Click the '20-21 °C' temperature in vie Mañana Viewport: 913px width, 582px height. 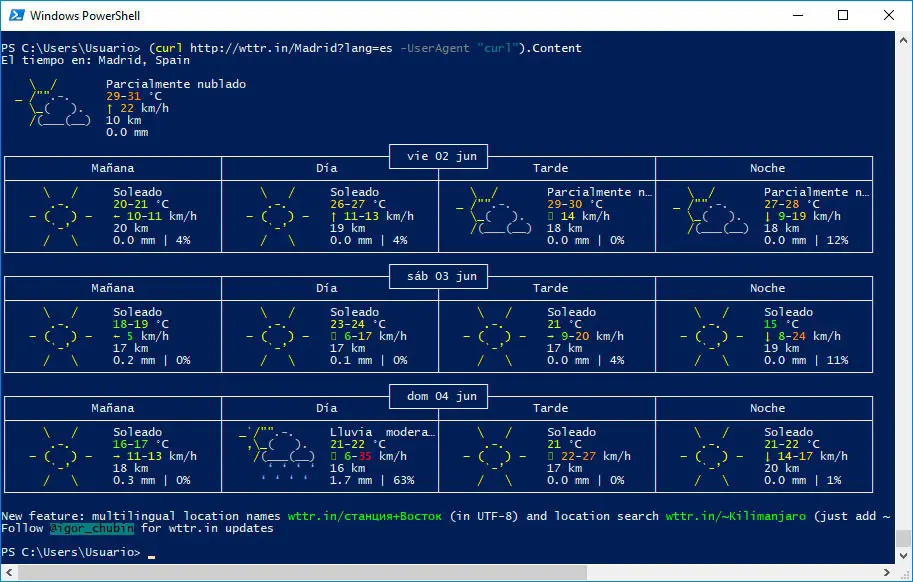point(141,204)
